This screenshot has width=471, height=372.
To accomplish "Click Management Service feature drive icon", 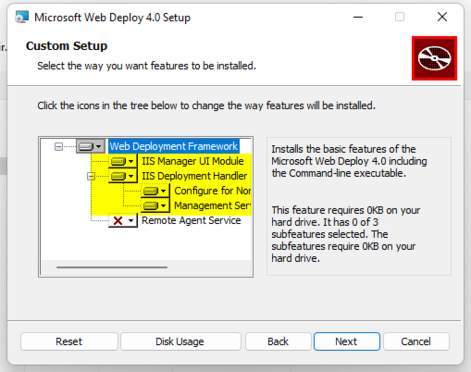I will tap(151, 206).
